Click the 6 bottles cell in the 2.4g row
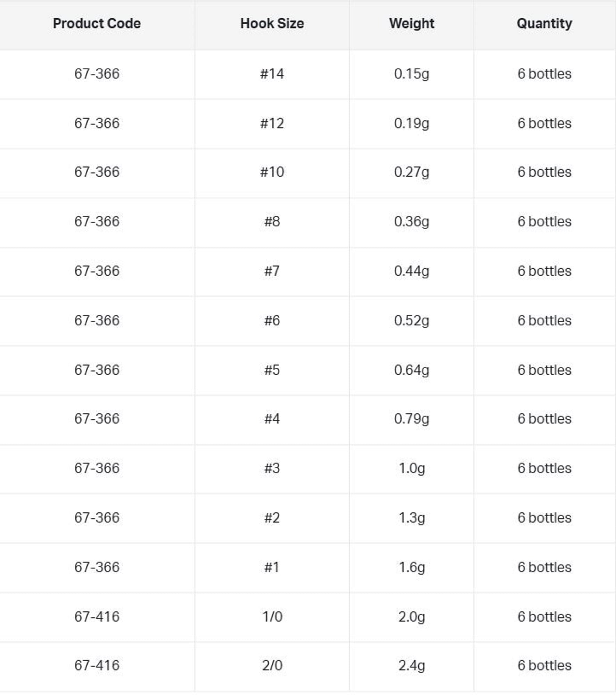The width and height of the screenshot is (616, 695). 544,665
